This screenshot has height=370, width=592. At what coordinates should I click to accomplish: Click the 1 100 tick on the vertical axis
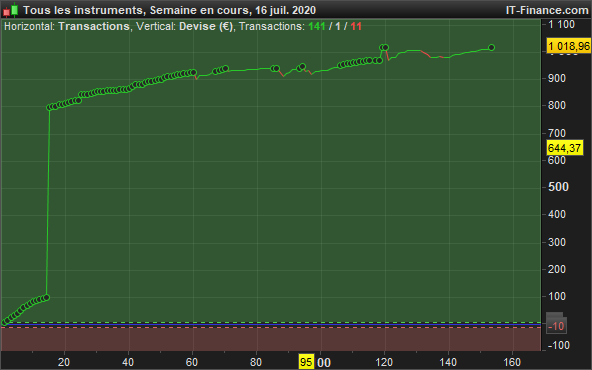[561, 25]
